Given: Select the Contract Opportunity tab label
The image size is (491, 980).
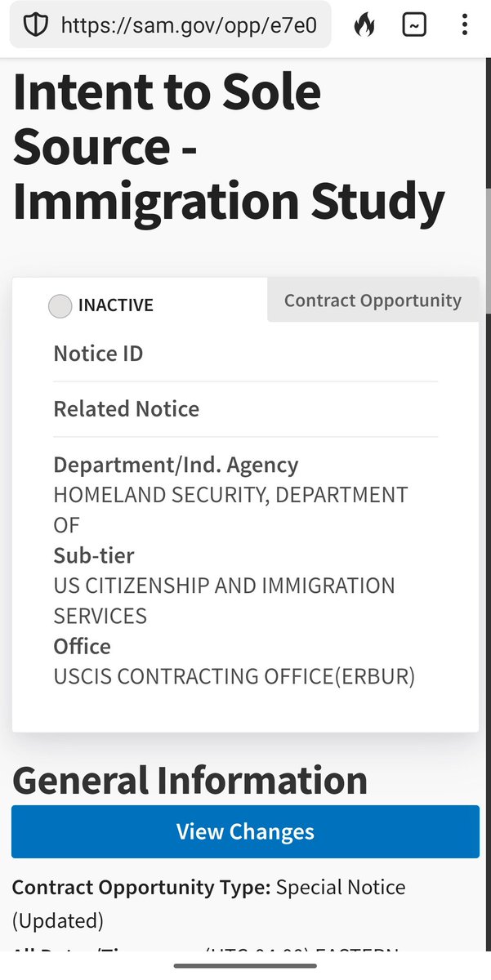Looking at the screenshot, I should point(373,301).
